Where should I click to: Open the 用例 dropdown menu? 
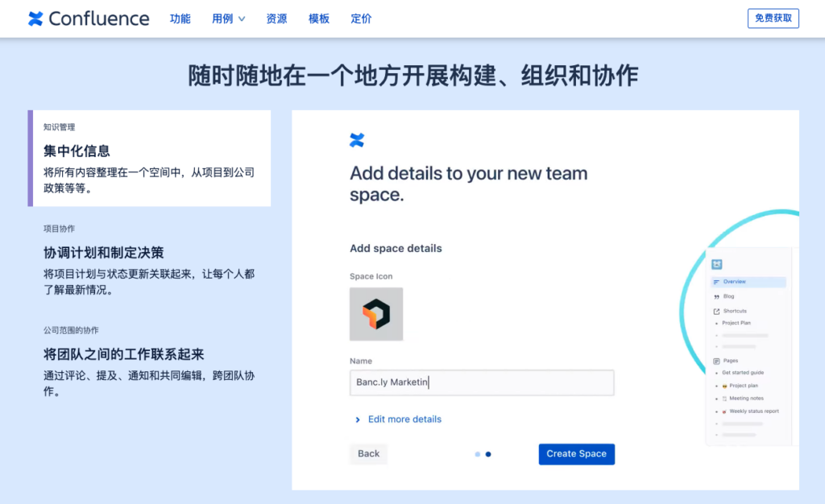pos(228,19)
